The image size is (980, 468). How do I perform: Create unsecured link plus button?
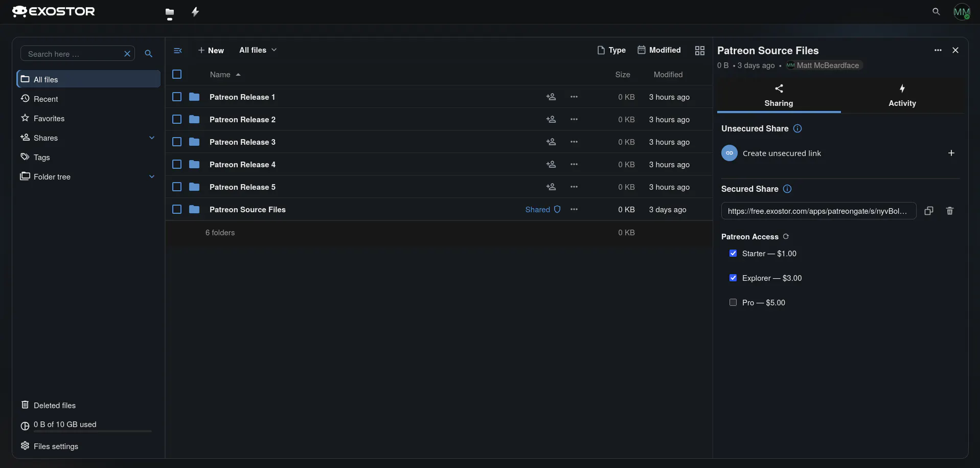(951, 153)
